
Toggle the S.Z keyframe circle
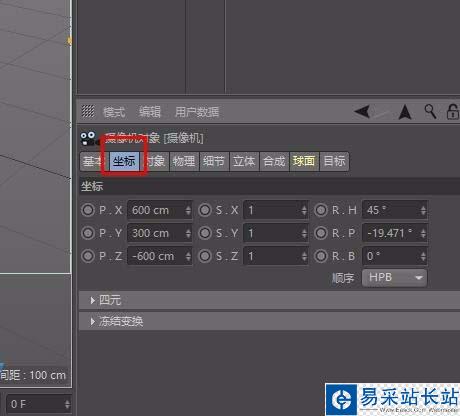coord(205,256)
